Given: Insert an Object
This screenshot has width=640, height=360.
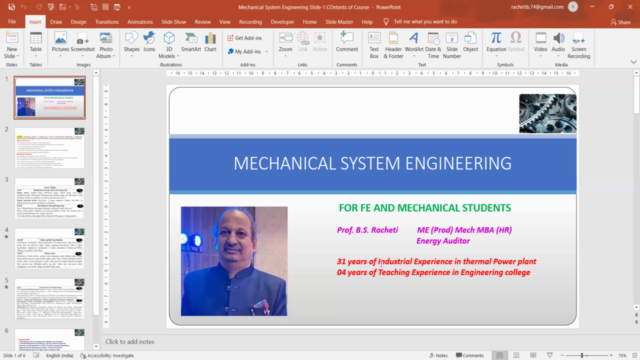Looking at the screenshot, I should point(470,42).
